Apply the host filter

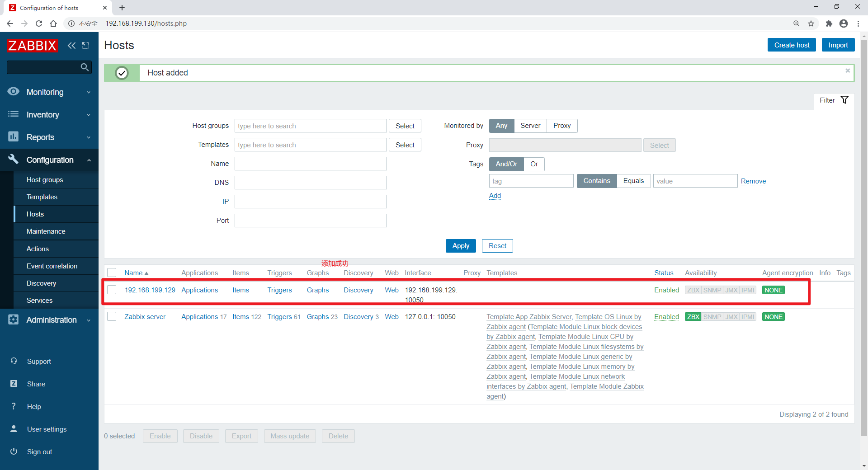coord(461,246)
